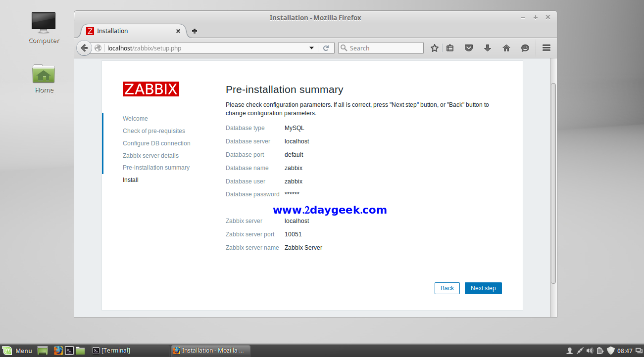Open Computer desktop icon
644x357 pixels.
tap(44, 28)
